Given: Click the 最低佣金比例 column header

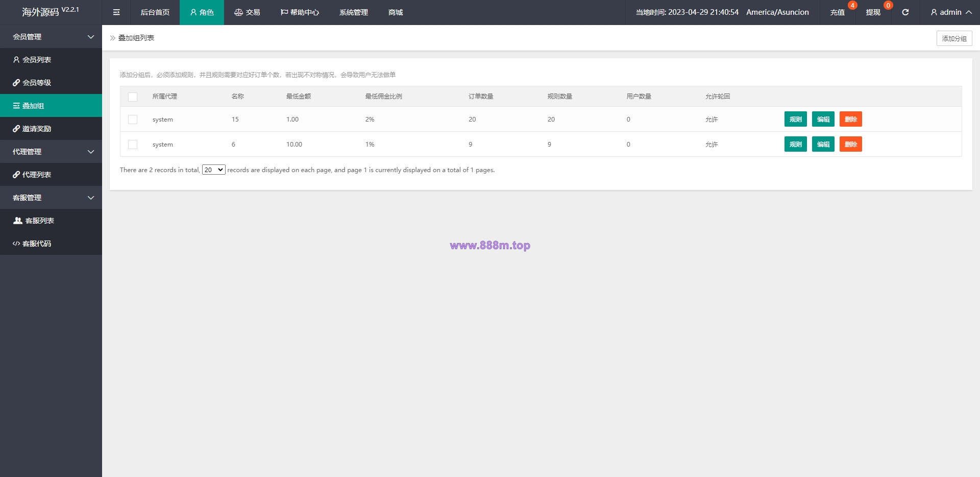Looking at the screenshot, I should [x=384, y=97].
